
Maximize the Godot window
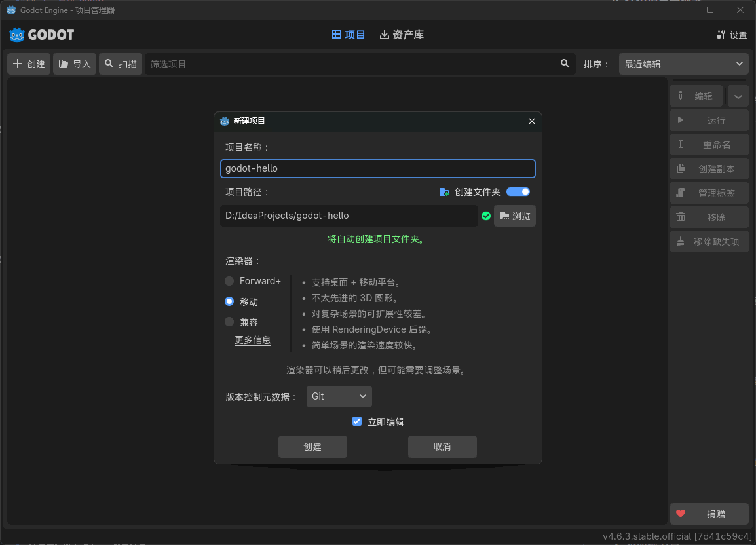(709, 10)
